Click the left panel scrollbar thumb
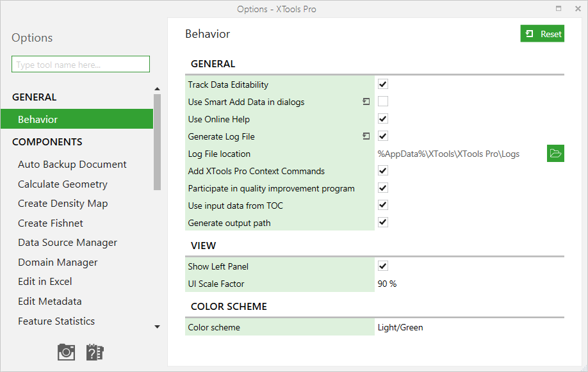 157,142
